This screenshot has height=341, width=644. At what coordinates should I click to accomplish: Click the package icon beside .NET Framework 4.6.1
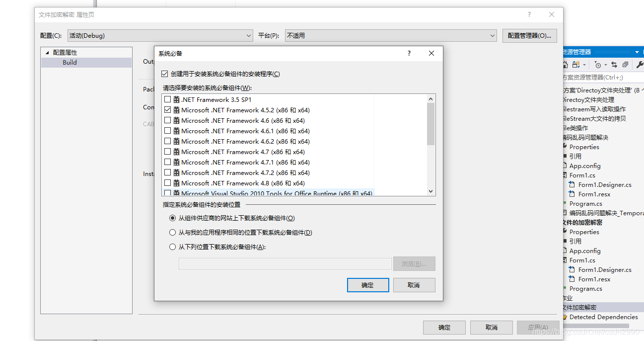[x=176, y=131]
